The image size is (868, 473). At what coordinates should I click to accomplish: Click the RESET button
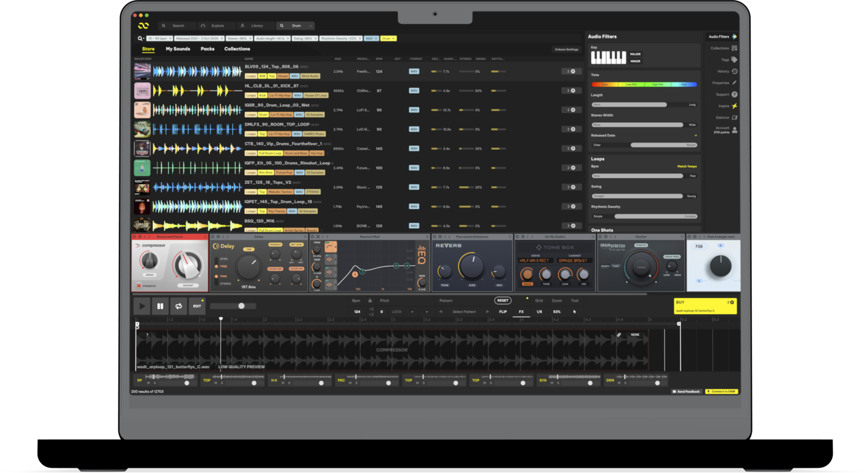coord(502,301)
